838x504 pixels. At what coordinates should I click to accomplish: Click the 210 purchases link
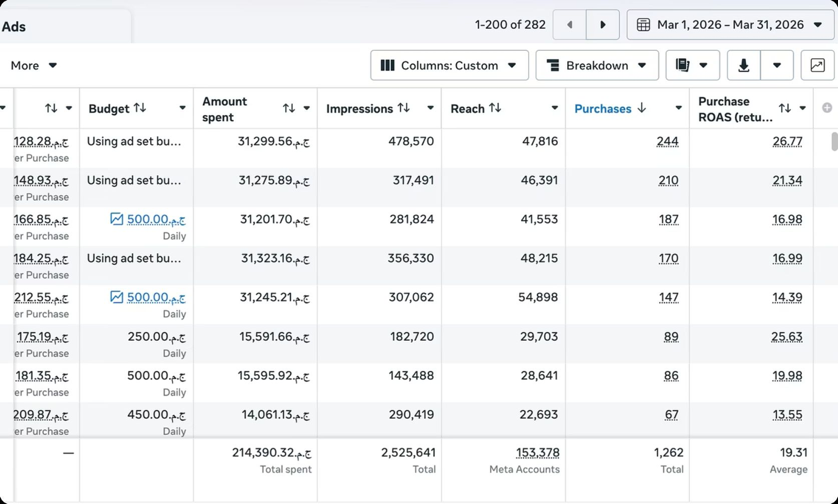[x=668, y=181]
